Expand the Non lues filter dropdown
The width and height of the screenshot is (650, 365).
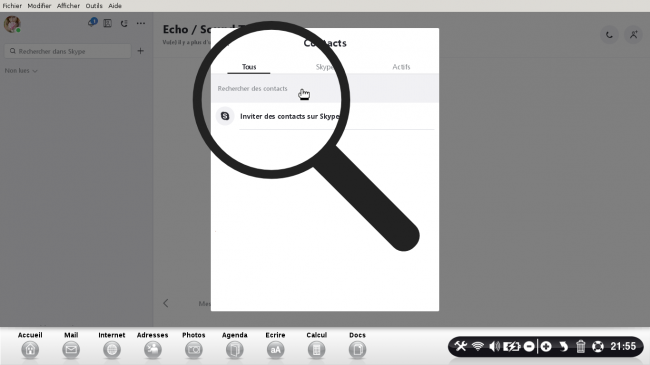[x=21, y=71]
